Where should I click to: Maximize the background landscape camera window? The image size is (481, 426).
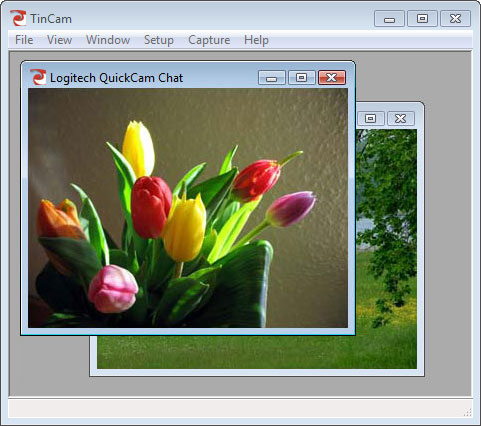click(x=371, y=118)
